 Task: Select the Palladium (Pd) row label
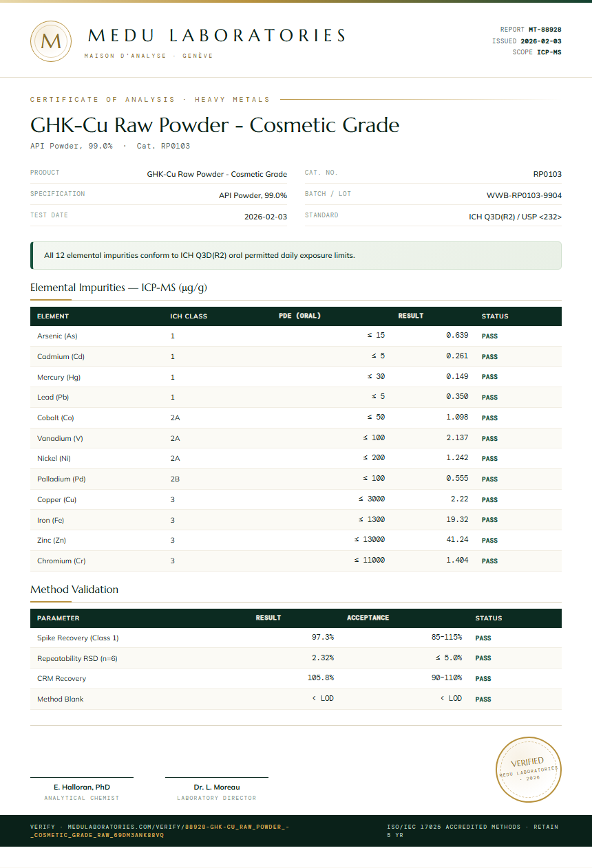click(61, 479)
